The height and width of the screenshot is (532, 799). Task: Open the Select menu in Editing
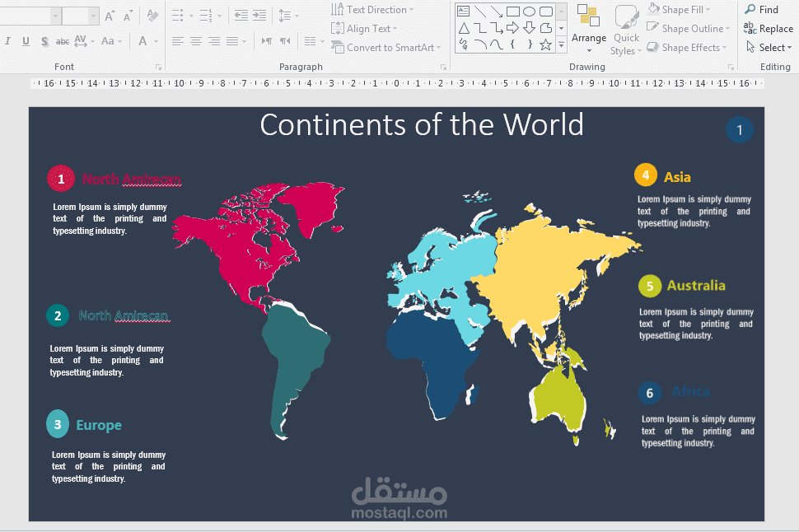pos(769,48)
